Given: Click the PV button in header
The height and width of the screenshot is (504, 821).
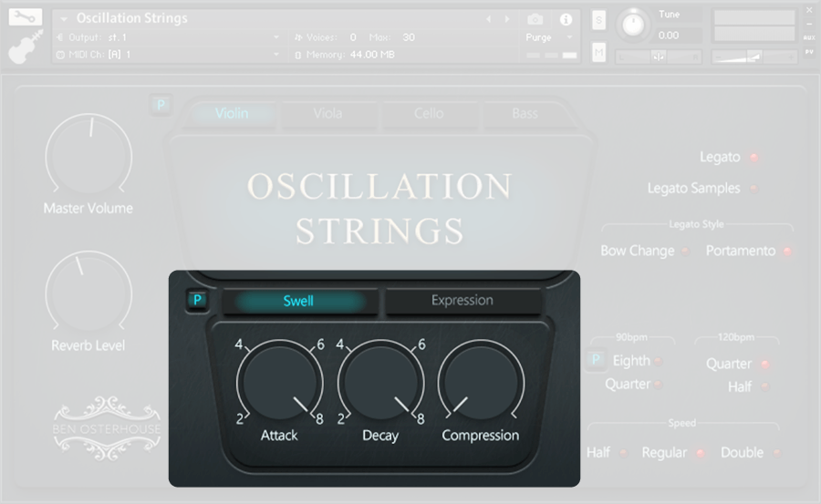Looking at the screenshot, I should click(809, 52).
